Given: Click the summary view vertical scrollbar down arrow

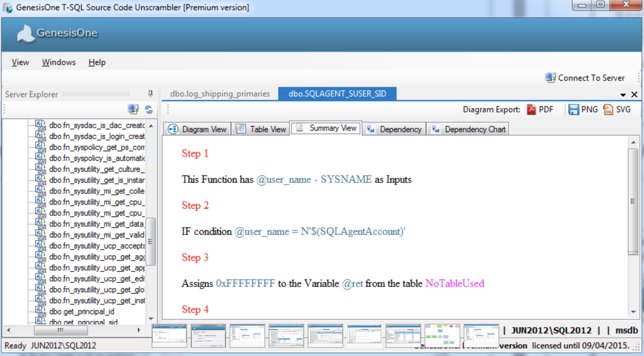Looking at the screenshot, I should click(633, 312).
